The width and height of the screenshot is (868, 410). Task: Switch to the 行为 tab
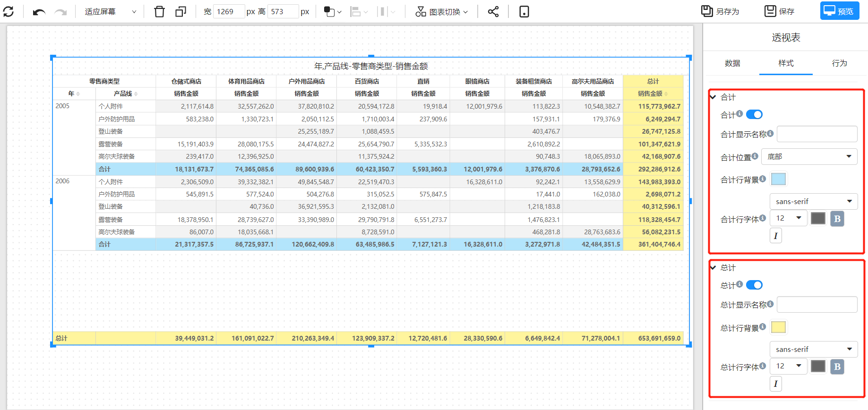click(x=839, y=63)
